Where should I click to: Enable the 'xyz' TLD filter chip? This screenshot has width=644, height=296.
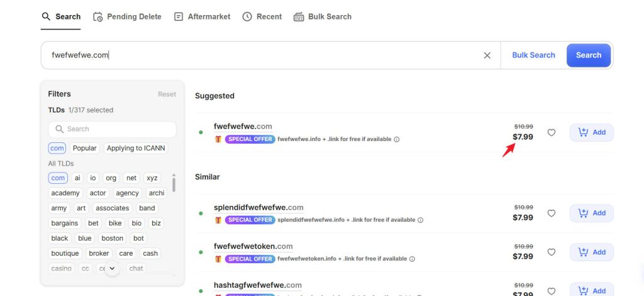click(152, 178)
